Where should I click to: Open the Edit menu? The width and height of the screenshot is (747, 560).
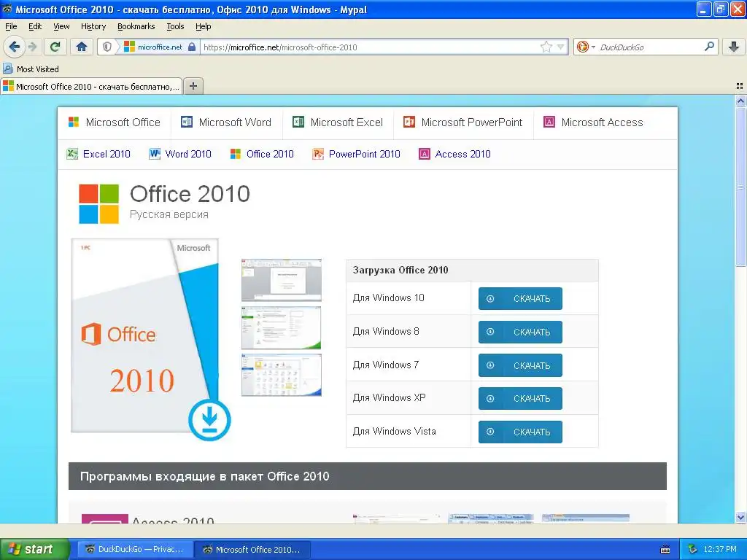tap(35, 26)
